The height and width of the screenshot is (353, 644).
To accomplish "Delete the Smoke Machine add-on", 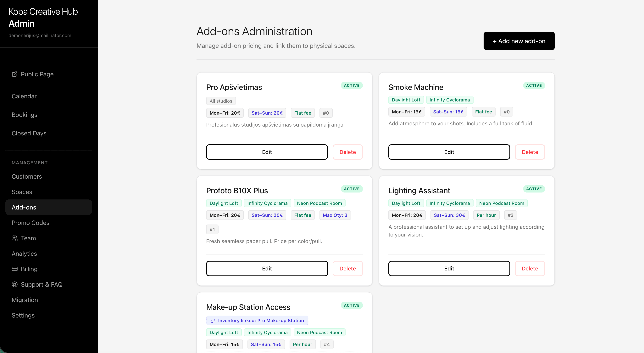I will pos(530,152).
